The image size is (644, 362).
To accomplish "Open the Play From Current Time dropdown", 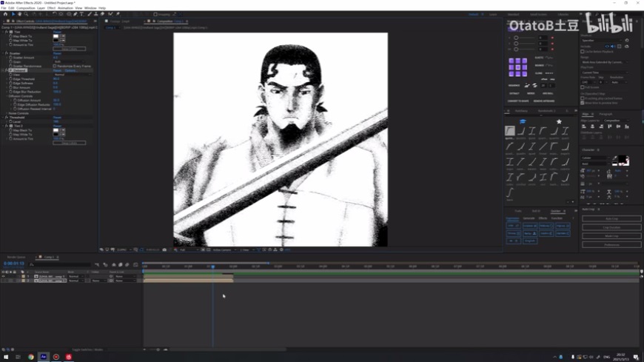I will point(605,73).
